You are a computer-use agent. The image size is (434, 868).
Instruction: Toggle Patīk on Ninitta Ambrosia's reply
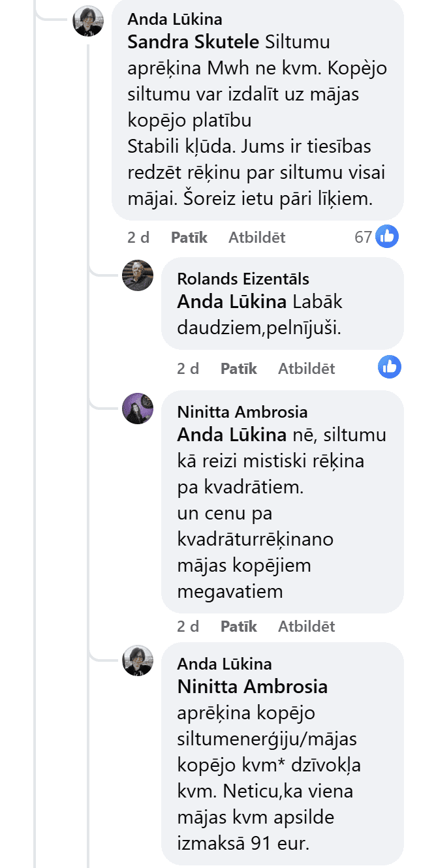tap(238, 627)
